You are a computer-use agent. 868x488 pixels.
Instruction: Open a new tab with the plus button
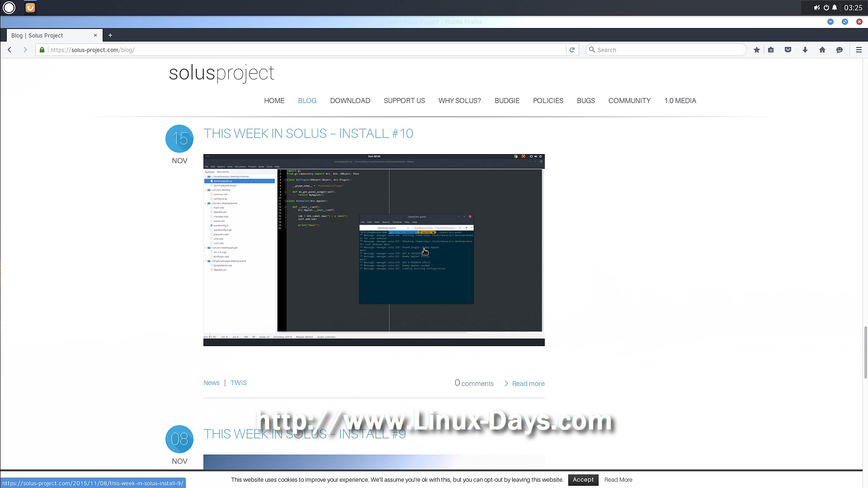point(110,35)
